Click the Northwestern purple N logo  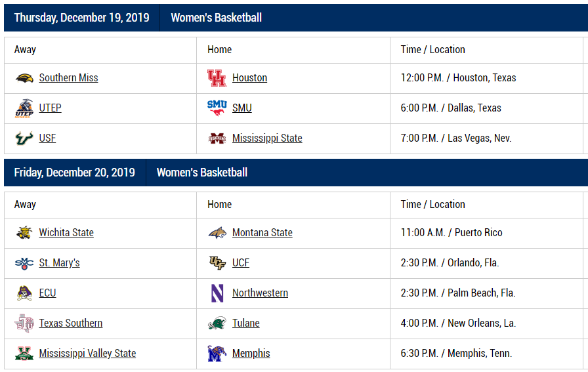coord(217,293)
